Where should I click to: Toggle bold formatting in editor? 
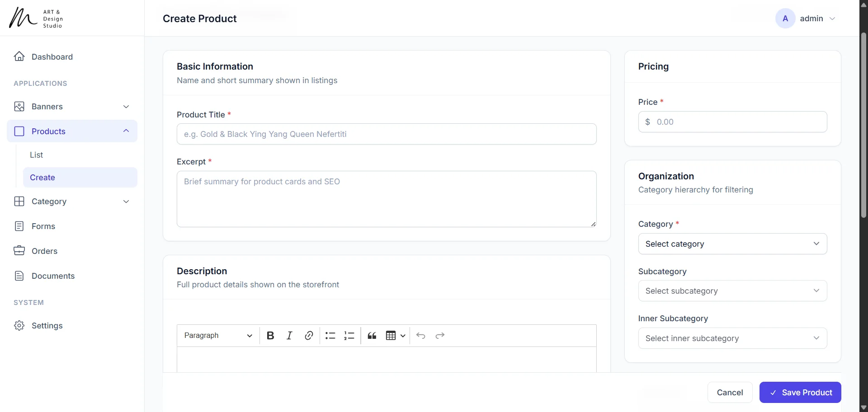pos(270,336)
